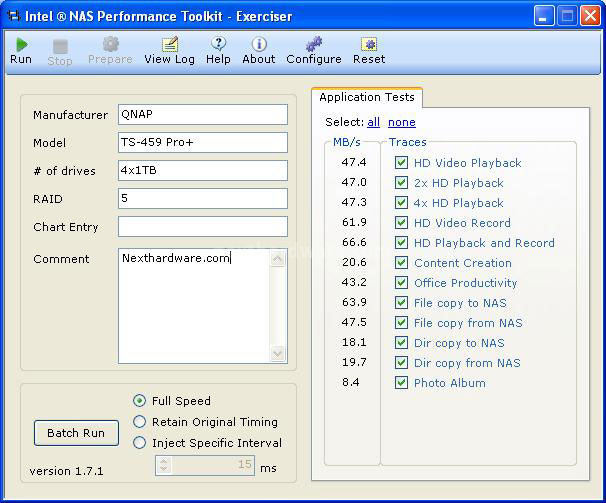
Task: Click into the RAID field
Action: click(203, 198)
